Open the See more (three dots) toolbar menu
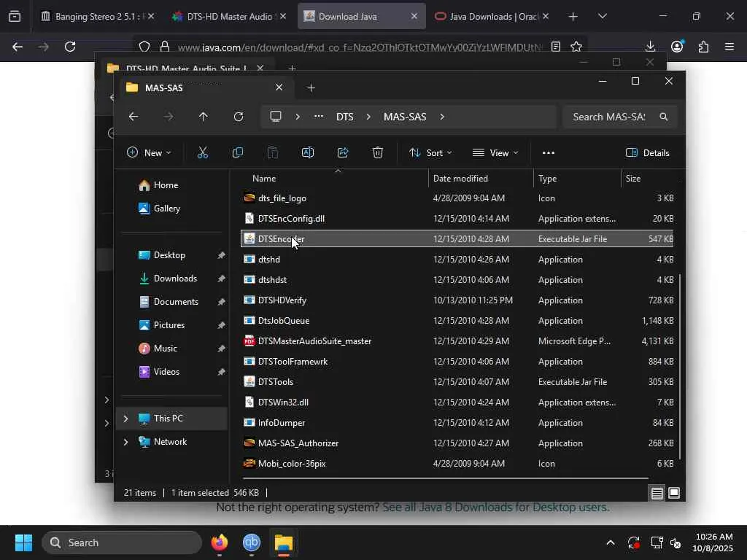Viewport: 747px width, 560px height. (549, 153)
